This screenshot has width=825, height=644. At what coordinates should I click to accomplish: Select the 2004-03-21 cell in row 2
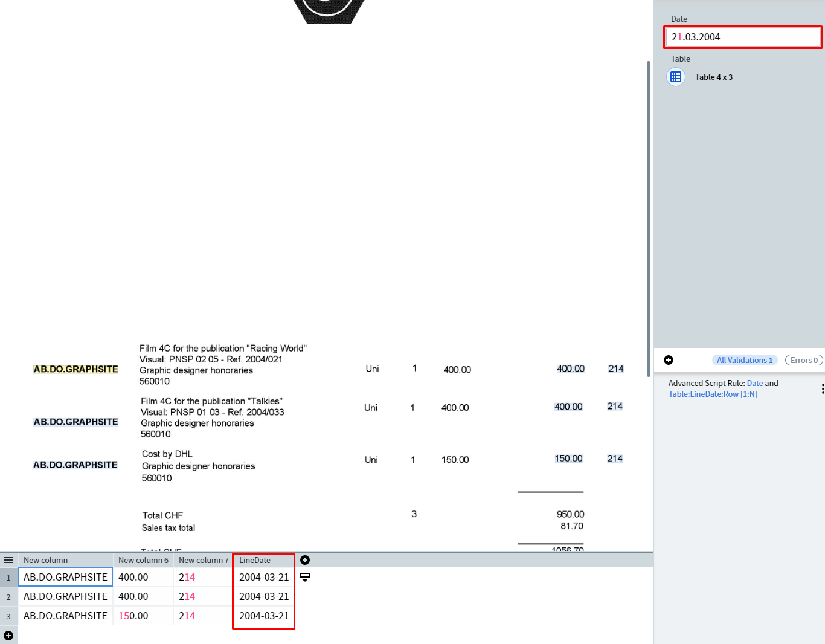coord(263,596)
